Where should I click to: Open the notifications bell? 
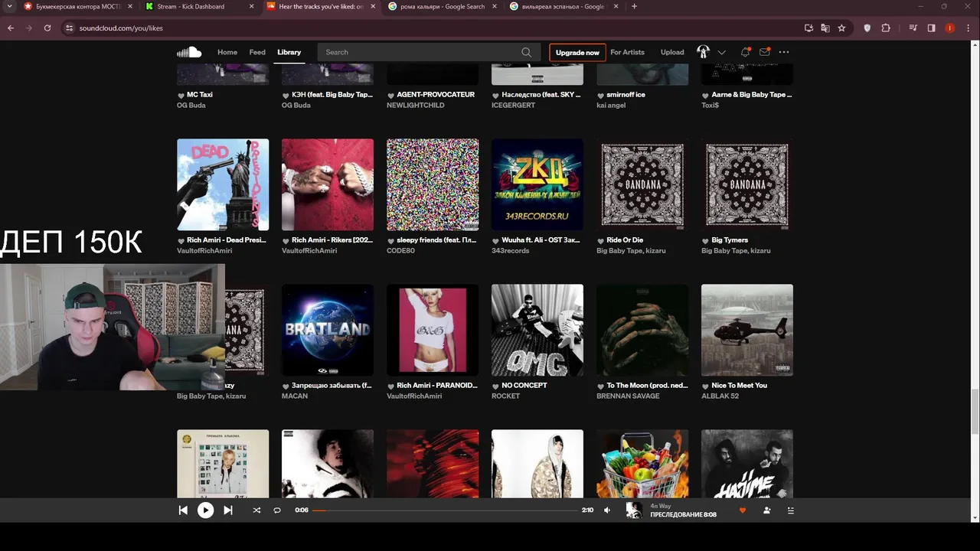pyautogui.click(x=745, y=52)
